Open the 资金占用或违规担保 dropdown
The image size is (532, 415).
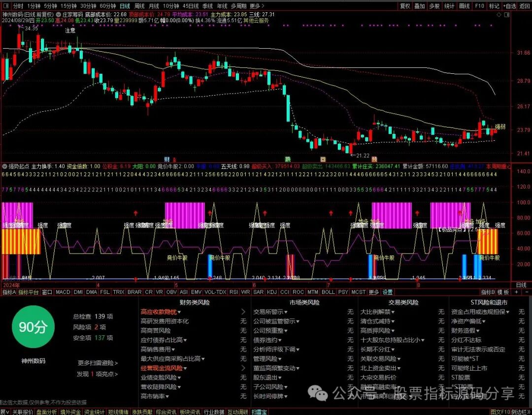(480, 312)
